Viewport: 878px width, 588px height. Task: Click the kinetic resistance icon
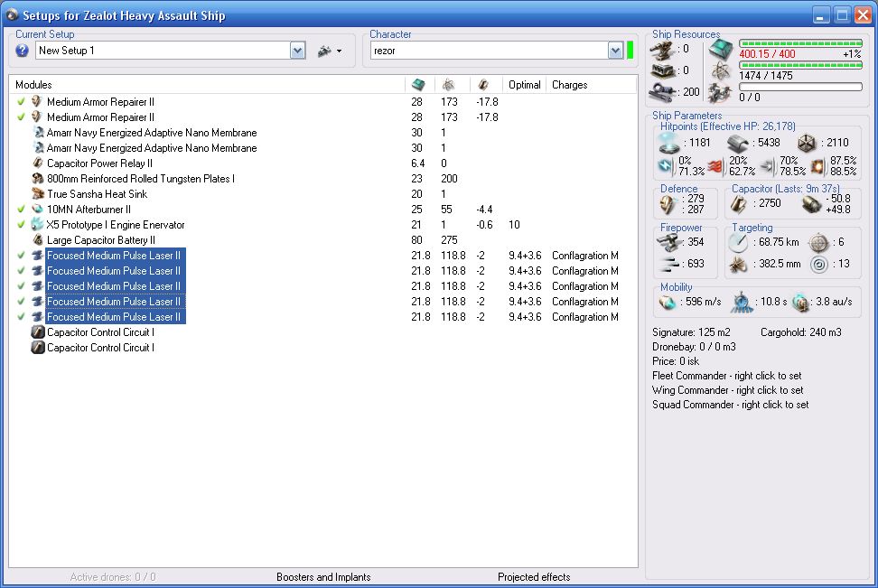(x=768, y=166)
